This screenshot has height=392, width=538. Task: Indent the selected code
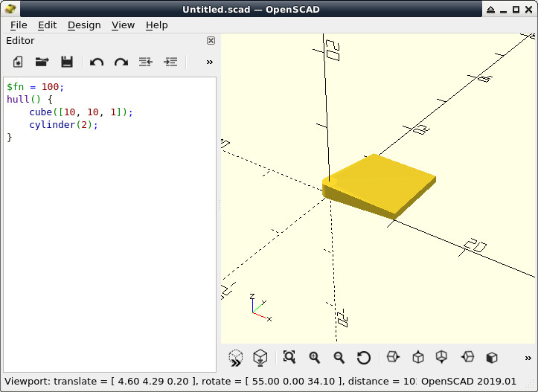click(170, 62)
